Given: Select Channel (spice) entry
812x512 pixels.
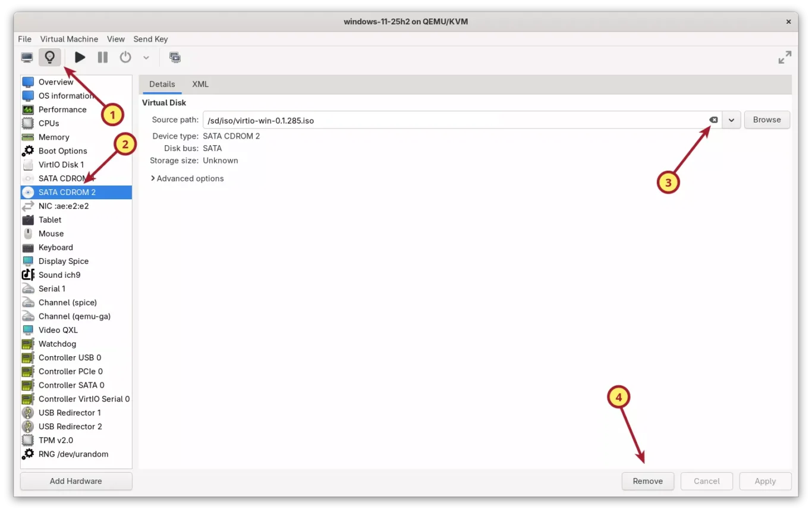Looking at the screenshot, I should coord(76,302).
